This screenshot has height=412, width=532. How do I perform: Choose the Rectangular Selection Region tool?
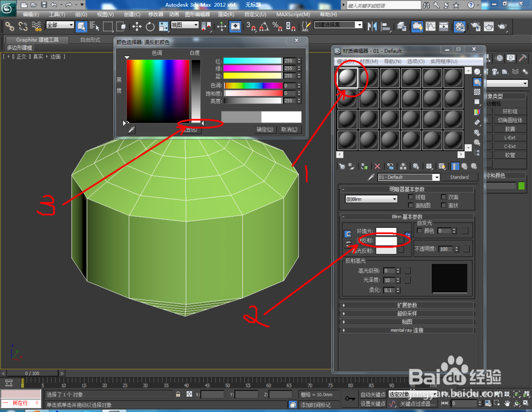[x=108, y=26]
